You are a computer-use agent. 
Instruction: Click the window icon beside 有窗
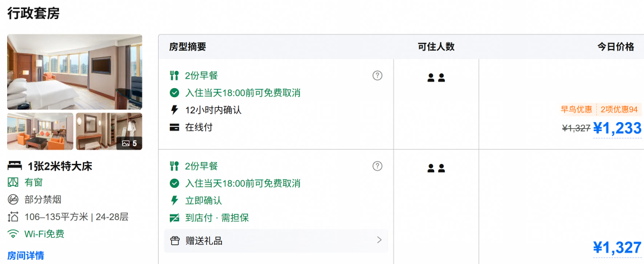13,182
